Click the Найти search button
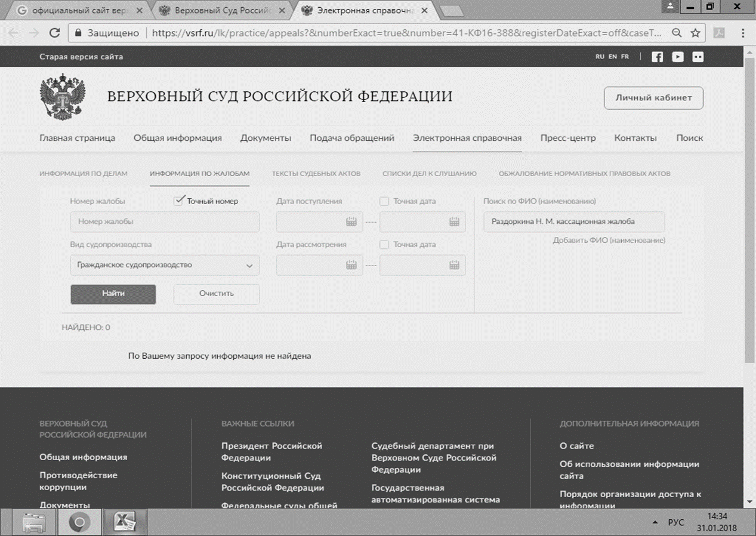Screen dimensions: 756x536 113,294
